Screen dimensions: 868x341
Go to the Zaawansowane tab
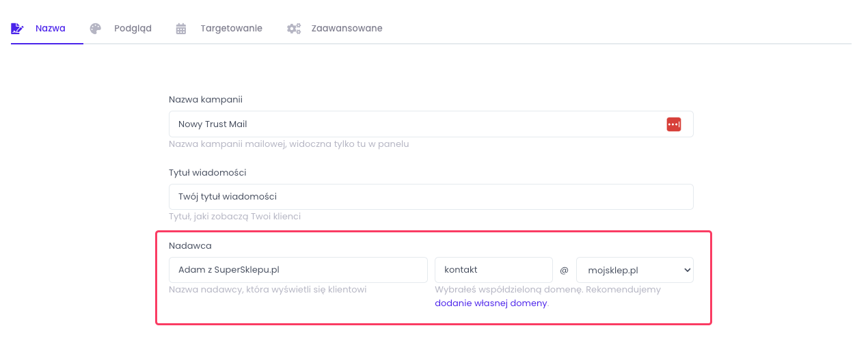coord(335,29)
